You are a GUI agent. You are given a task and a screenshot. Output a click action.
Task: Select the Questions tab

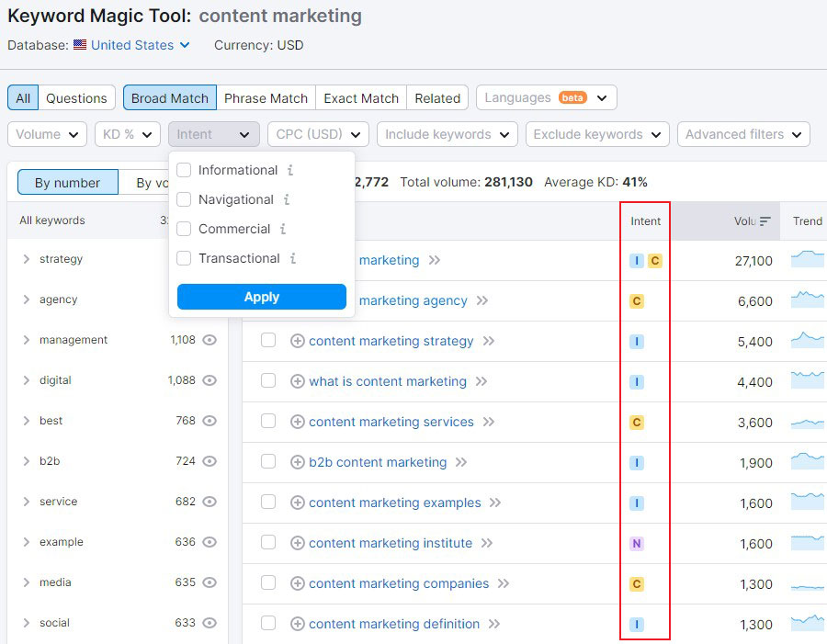(76, 98)
